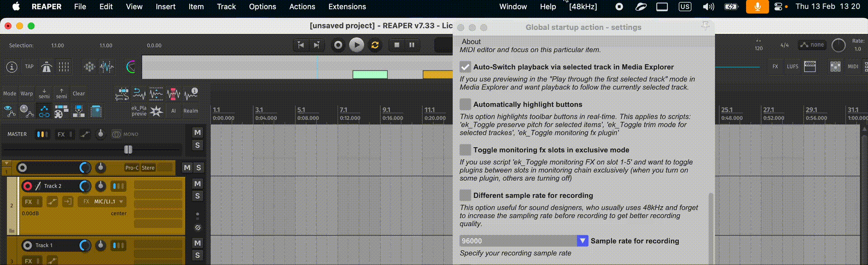Open the Extensions menu
868x265 pixels.
(347, 7)
